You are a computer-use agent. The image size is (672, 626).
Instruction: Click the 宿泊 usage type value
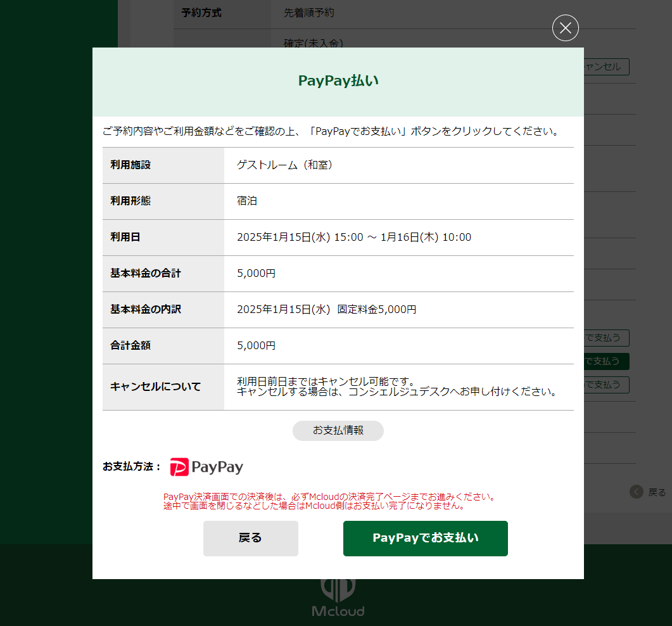point(247,201)
